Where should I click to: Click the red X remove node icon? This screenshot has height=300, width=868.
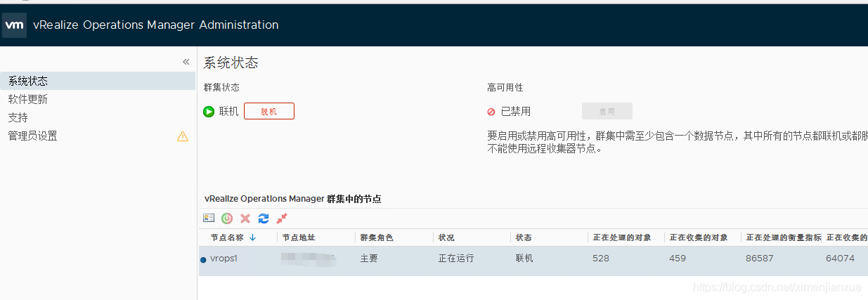(245, 219)
